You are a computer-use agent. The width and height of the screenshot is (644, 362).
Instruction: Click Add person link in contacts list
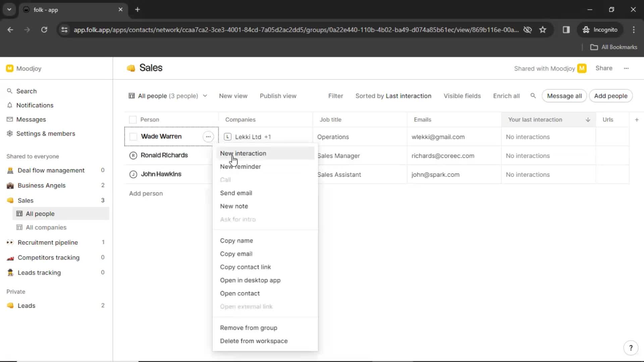(146, 193)
